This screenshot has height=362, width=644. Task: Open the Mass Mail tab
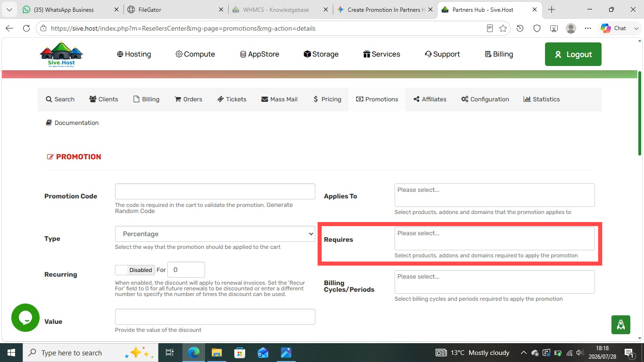(279, 99)
